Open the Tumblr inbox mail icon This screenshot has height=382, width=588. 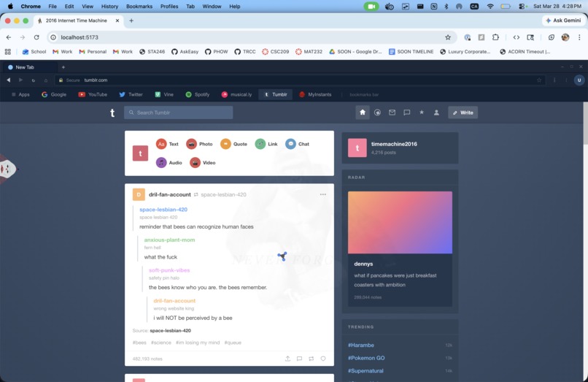392,112
